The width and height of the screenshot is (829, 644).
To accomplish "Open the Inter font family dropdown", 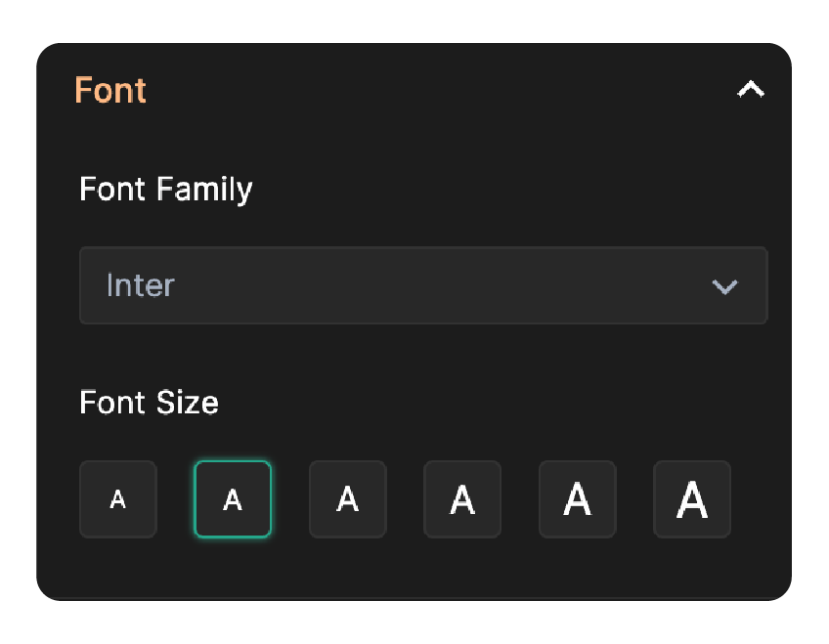I will click(423, 285).
